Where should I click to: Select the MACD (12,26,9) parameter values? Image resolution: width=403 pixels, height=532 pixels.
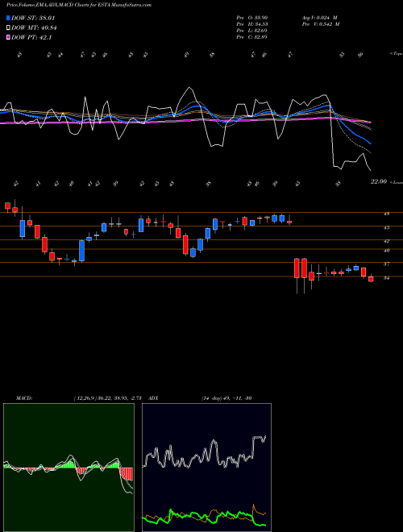(110, 398)
